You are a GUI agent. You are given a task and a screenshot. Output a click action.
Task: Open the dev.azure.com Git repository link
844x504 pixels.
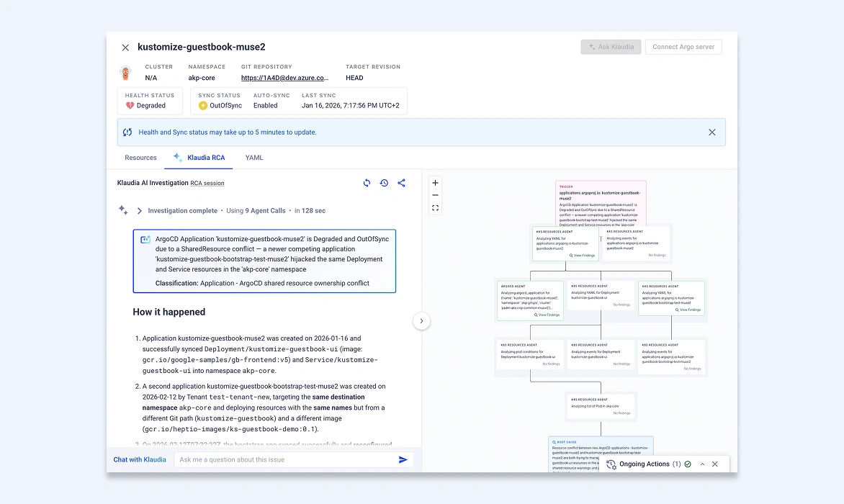284,78
